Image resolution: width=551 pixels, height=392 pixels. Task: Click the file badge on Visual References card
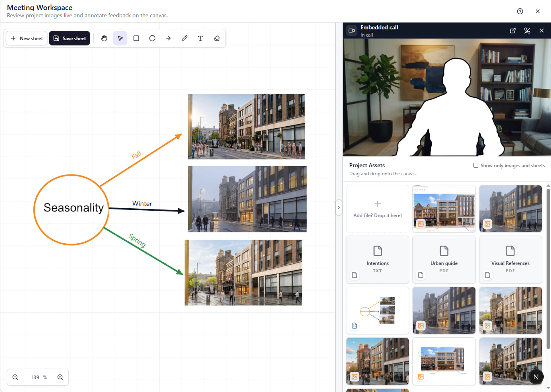point(488,275)
